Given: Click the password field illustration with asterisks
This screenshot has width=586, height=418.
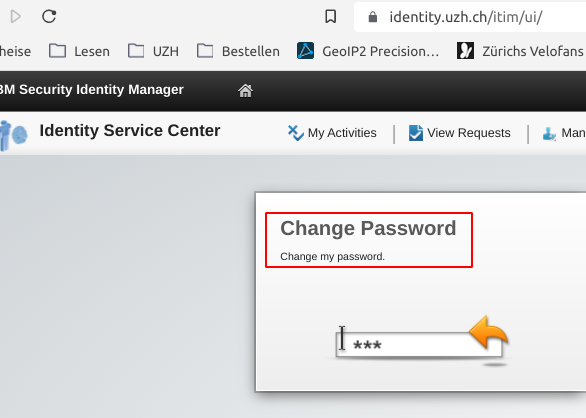Looking at the screenshot, I should pos(419,344).
